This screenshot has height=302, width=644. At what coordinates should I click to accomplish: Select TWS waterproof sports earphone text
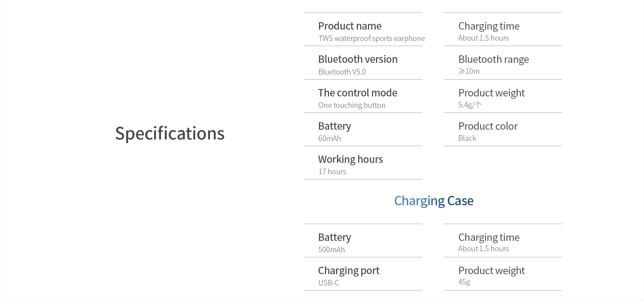(371, 38)
